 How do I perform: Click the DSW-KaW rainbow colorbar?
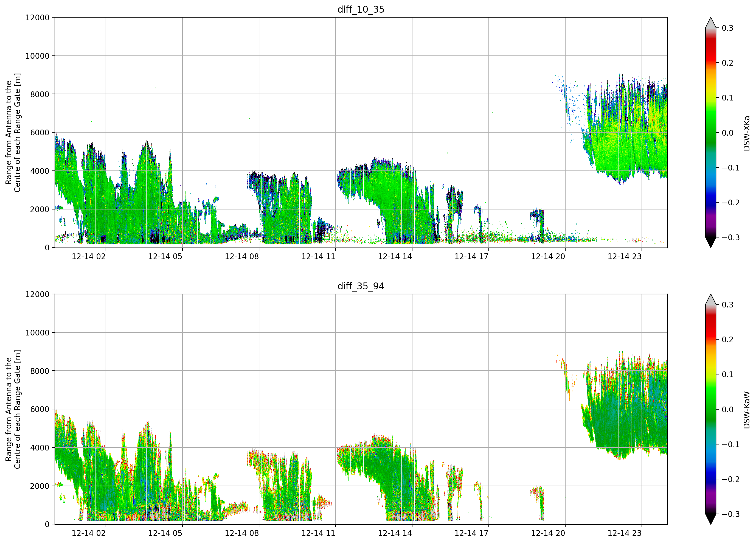[x=711, y=409]
